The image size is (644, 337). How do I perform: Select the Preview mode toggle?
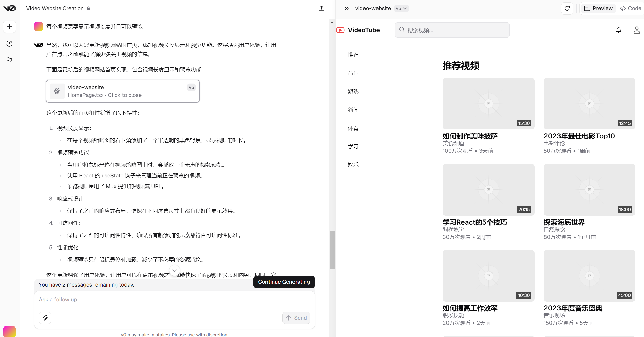tap(598, 8)
